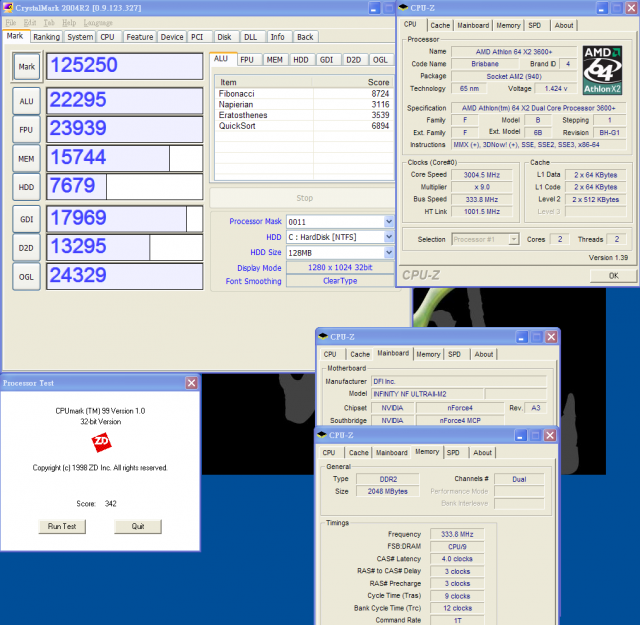Run the FPU benchmark button

(27, 130)
